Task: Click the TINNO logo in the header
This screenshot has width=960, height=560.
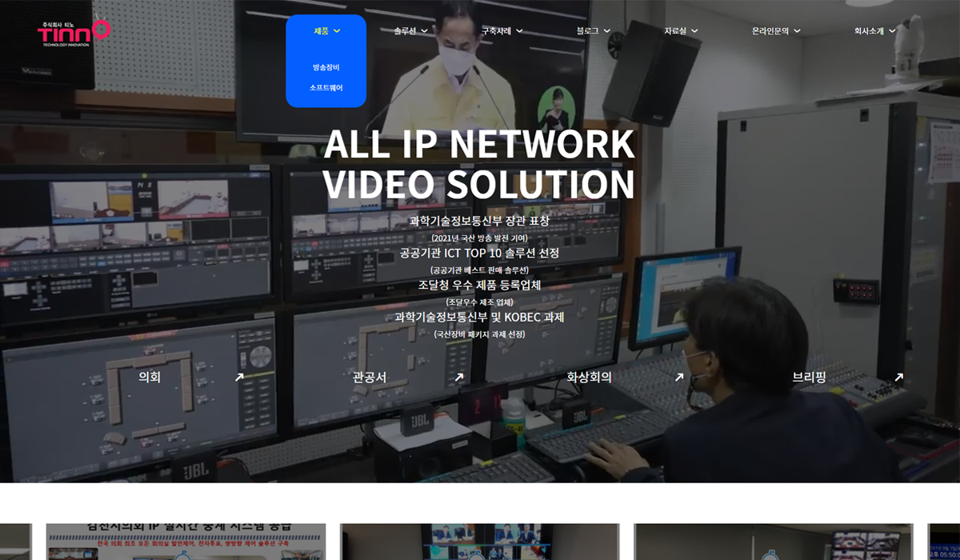Action: 74,33
